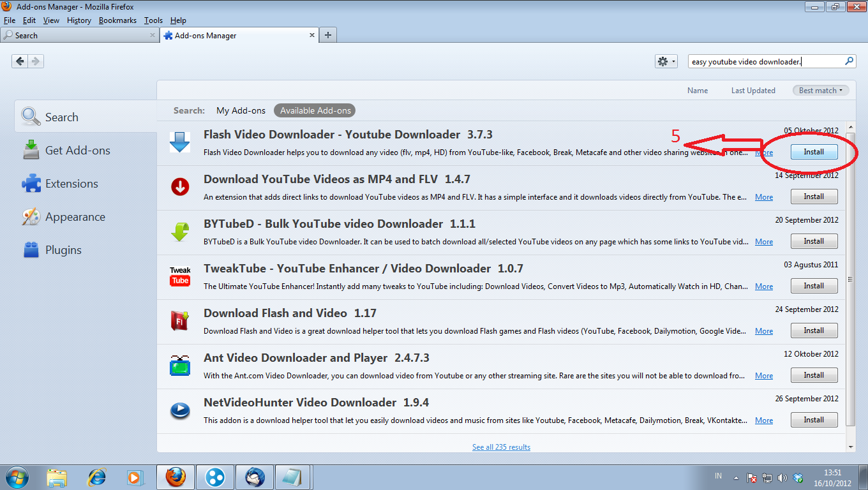
Task: Click the forward arrow navigation button
Action: click(36, 61)
